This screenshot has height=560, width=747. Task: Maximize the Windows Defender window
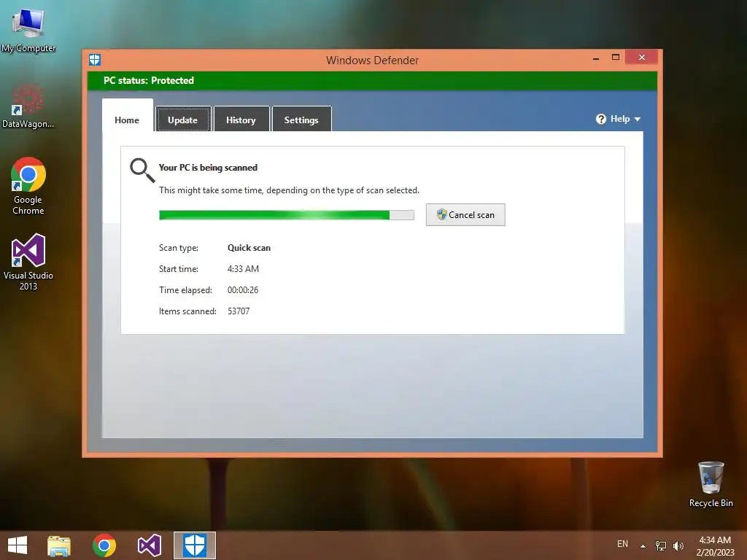click(x=616, y=57)
